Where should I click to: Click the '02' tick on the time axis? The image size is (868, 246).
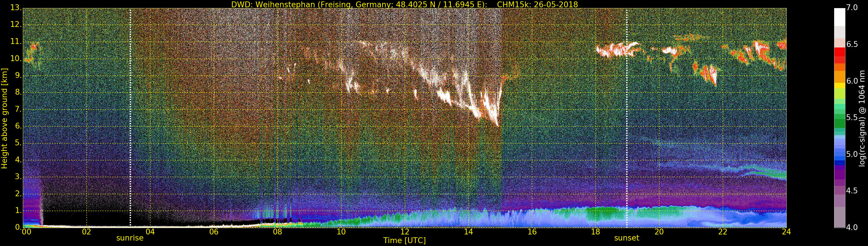[x=87, y=232]
